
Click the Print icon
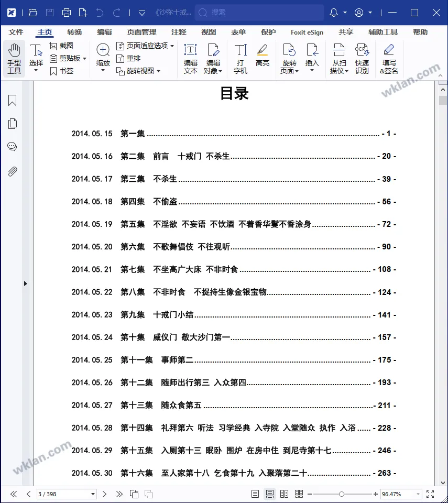click(x=67, y=13)
